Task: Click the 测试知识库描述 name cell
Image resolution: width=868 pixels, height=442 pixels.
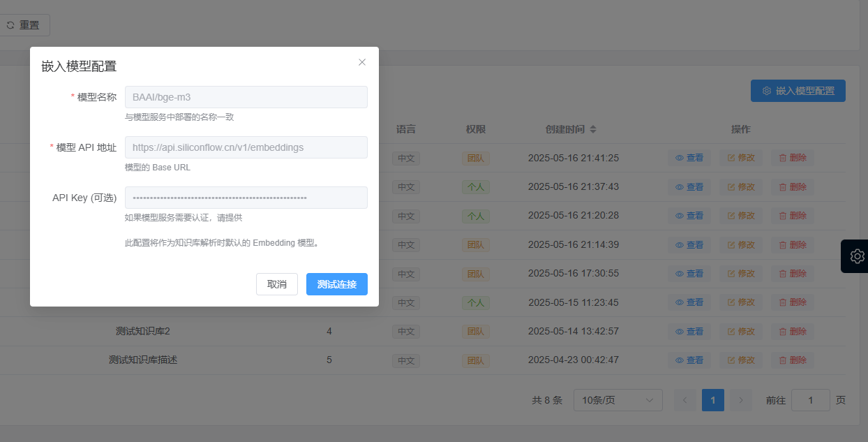Action: [x=143, y=360]
